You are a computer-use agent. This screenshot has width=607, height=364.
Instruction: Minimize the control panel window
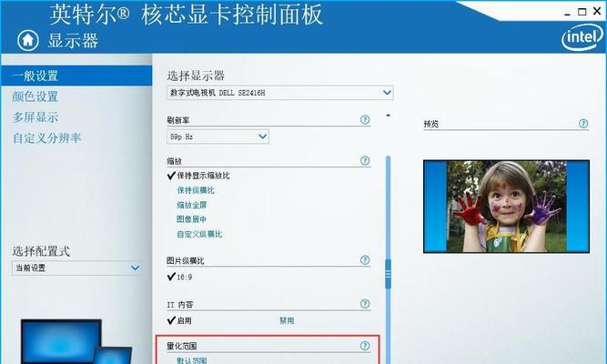(567, 13)
